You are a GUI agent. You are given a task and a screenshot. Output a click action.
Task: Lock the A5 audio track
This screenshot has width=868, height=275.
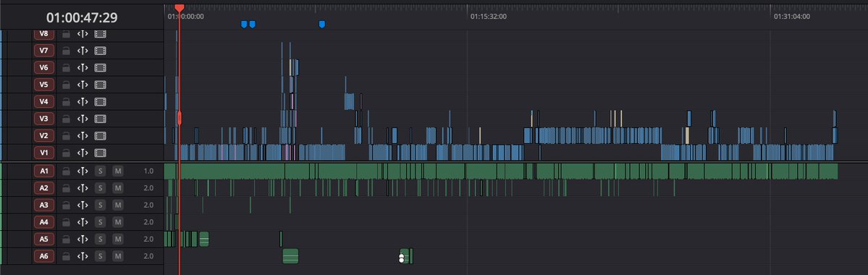point(66,239)
